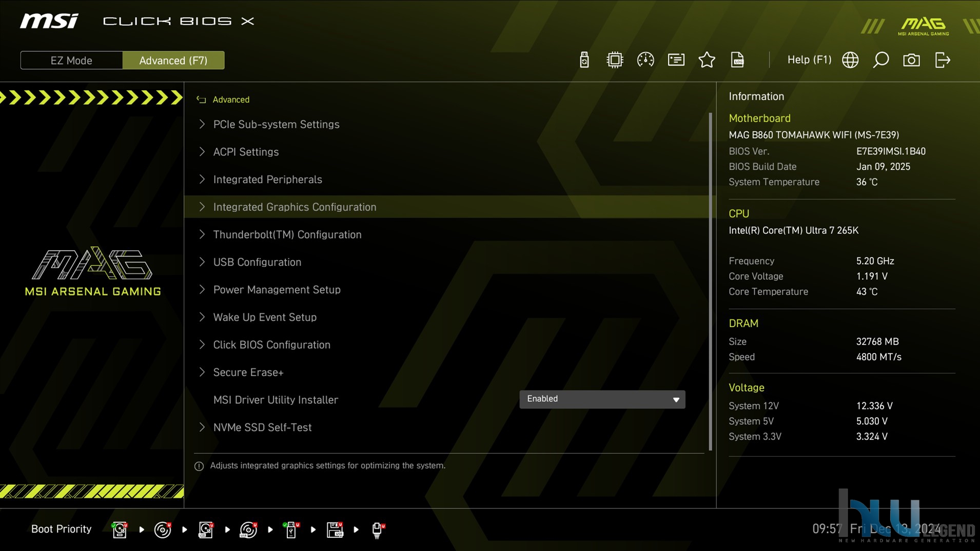Select USB key in Boot Priority

tap(291, 529)
